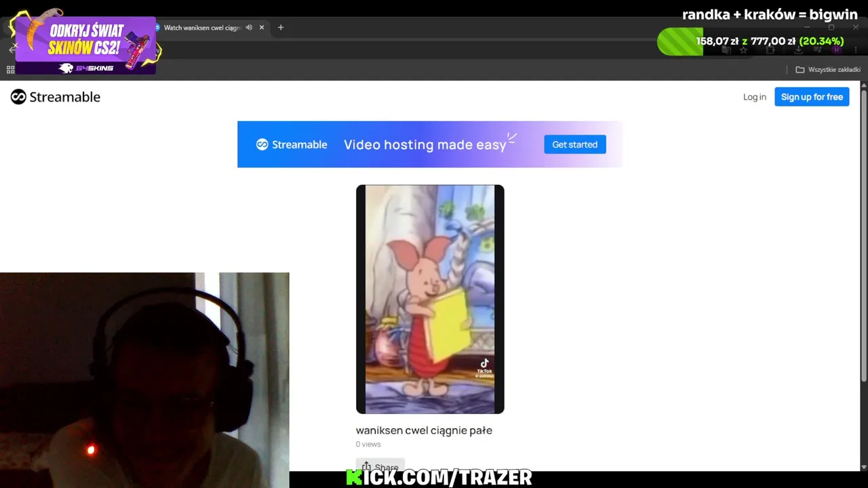Open the Log in link
Image resolution: width=868 pixels, height=488 pixels.
click(754, 97)
